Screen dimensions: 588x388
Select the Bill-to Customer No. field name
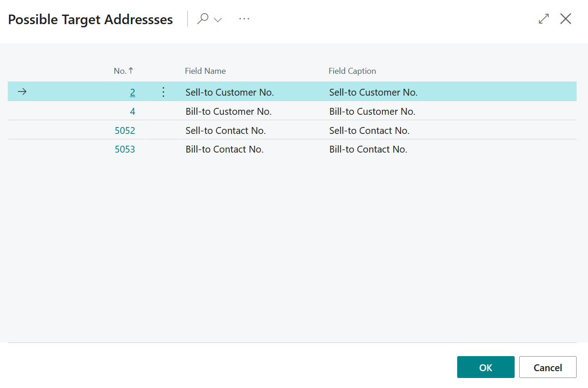228,112
